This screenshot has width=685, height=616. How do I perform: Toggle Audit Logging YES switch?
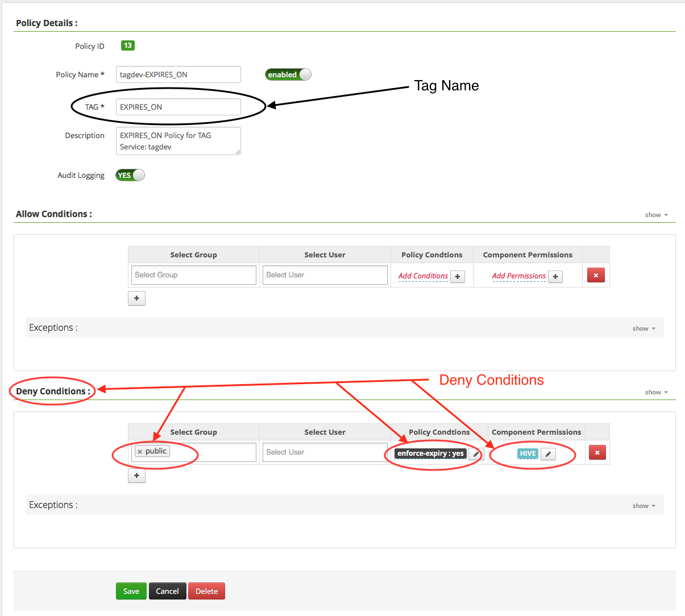130,175
